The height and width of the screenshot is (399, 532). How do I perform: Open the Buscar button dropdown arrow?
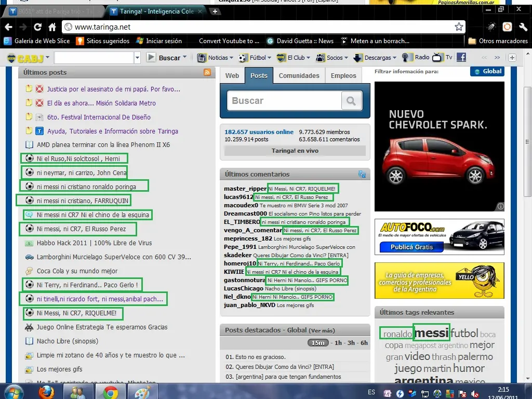pos(184,57)
